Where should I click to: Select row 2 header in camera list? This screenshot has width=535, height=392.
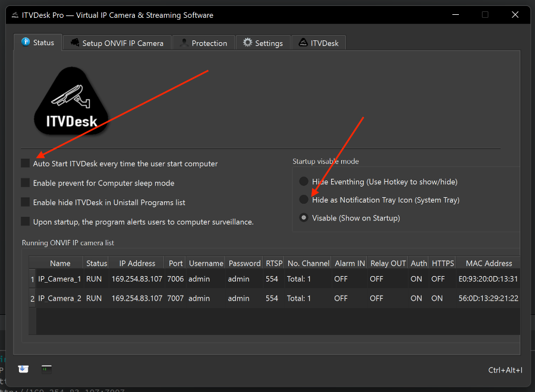click(x=33, y=298)
